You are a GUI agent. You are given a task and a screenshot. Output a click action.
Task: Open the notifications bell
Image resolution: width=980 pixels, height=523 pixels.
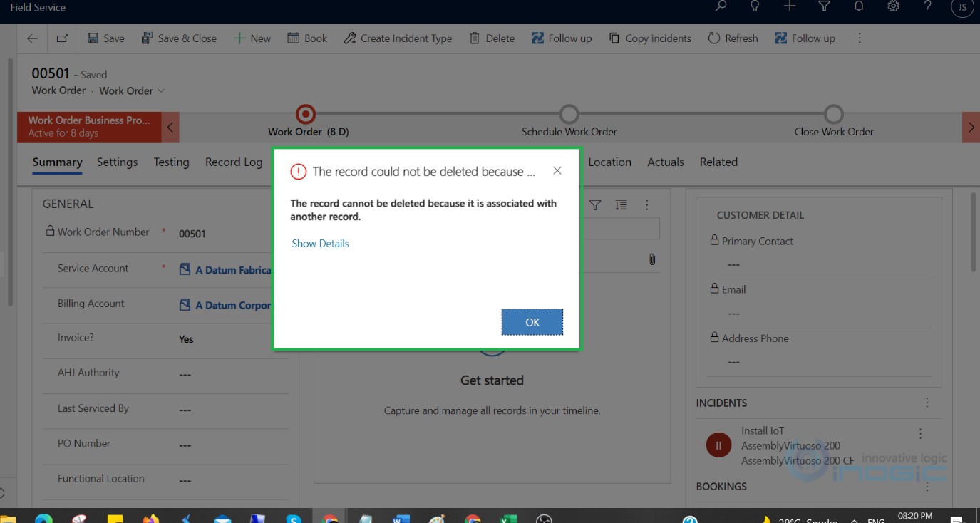coord(859,6)
